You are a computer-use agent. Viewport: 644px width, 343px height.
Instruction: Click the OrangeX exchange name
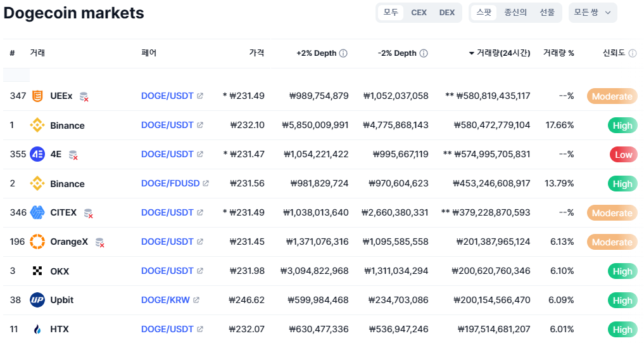tap(69, 242)
